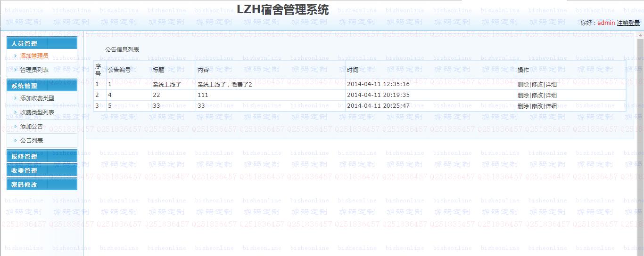The height and width of the screenshot is (256, 644).
Task: Expand the 密码修改 section
Action: point(42,184)
